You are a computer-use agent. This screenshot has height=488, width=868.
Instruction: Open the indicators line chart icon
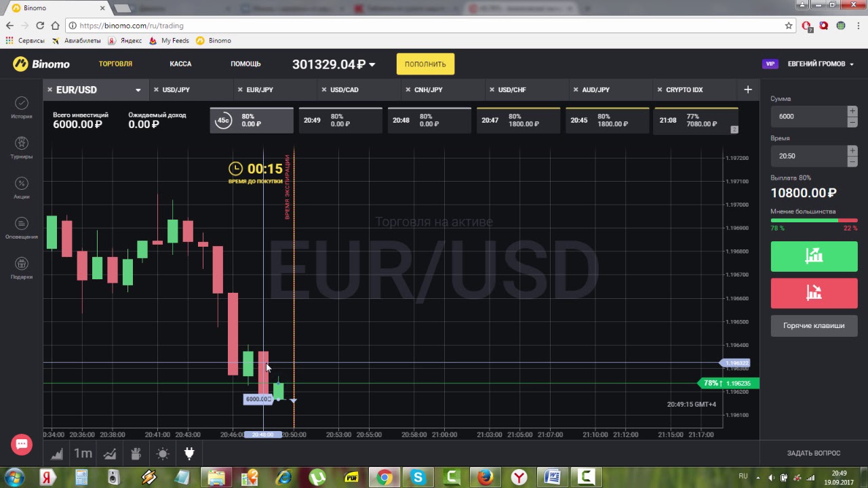pos(109,454)
